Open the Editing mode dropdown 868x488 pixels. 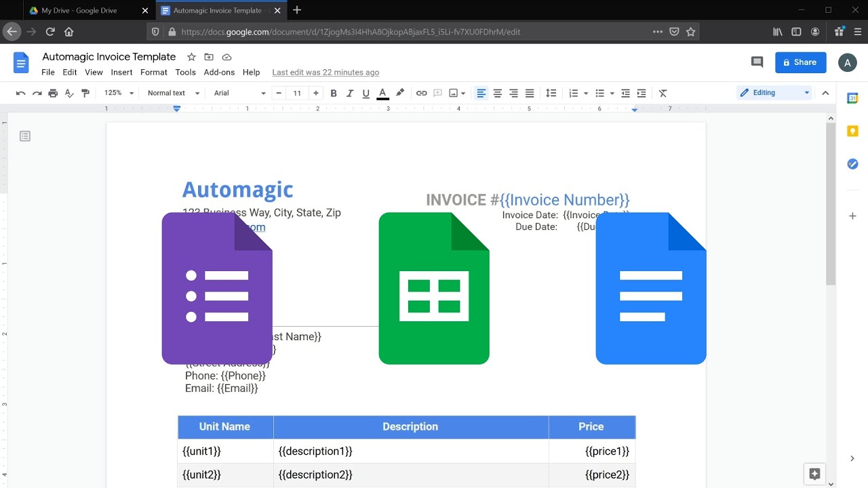pyautogui.click(x=774, y=93)
